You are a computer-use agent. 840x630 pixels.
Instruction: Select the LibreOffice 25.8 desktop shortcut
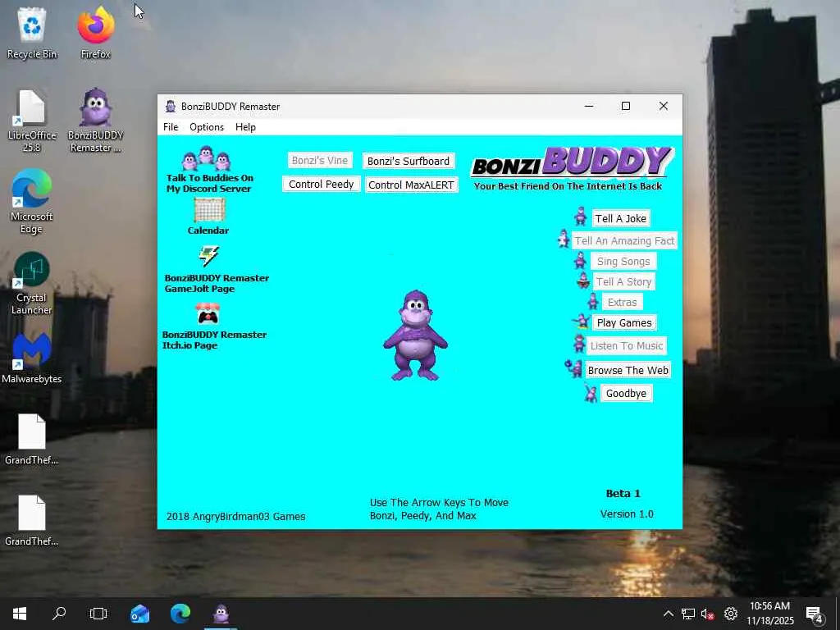[32, 121]
